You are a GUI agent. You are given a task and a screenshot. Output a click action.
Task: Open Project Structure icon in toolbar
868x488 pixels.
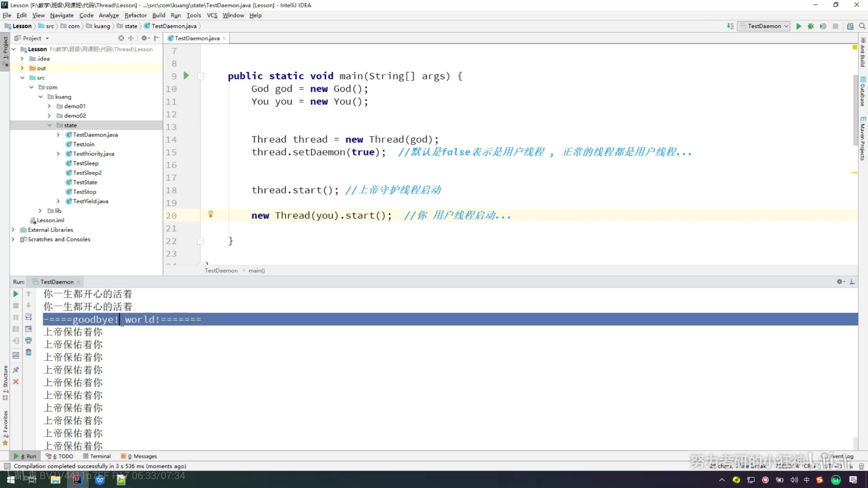click(850, 26)
